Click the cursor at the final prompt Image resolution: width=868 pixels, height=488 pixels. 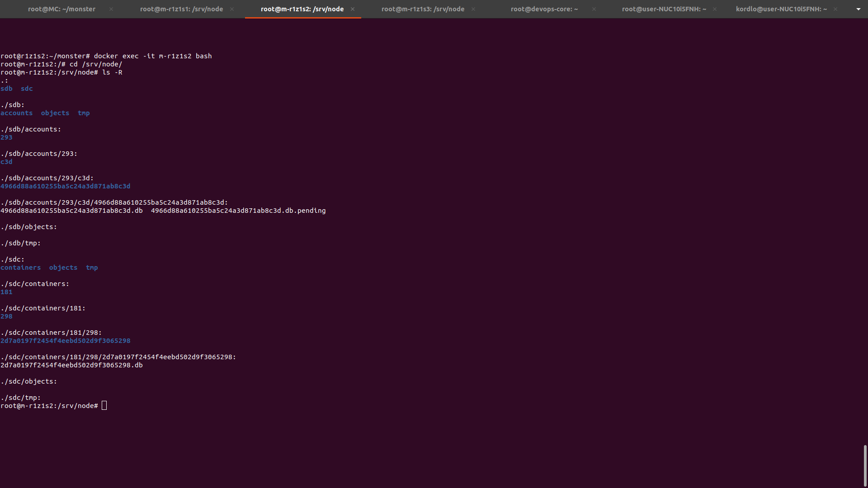(104, 406)
